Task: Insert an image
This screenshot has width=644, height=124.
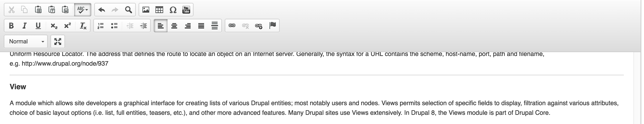Action: (146, 10)
